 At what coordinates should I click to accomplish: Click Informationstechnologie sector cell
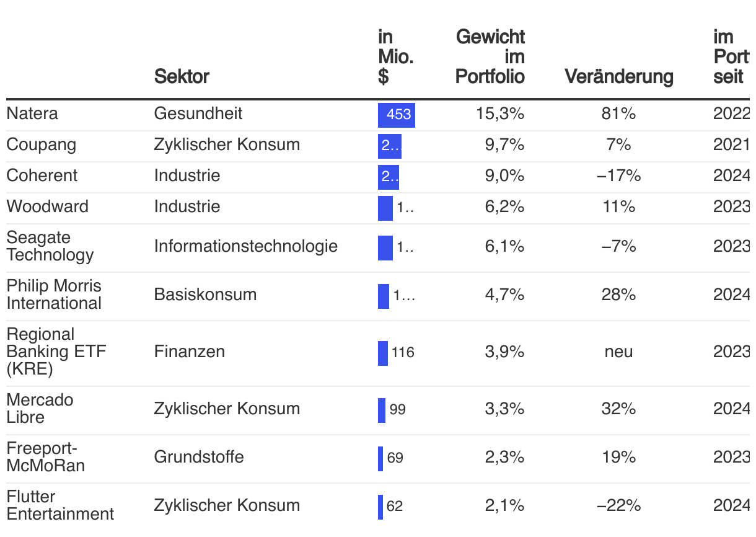click(246, 246)
